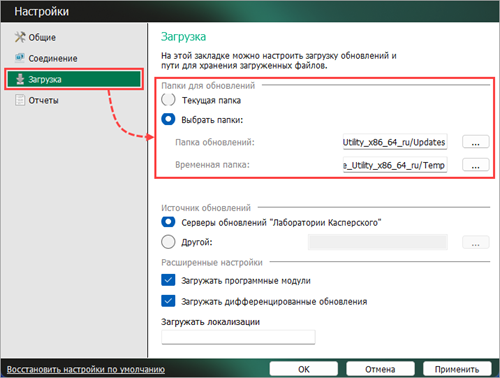Open the Соединение settings section
Viewport: 500px width, 378px height.
tap(53, 58)
